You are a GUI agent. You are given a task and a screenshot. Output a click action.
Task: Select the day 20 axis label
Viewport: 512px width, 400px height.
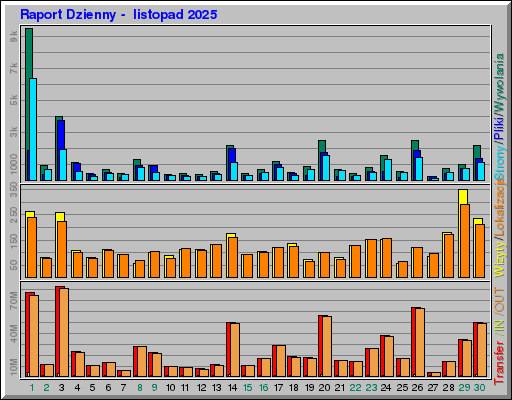325,388
